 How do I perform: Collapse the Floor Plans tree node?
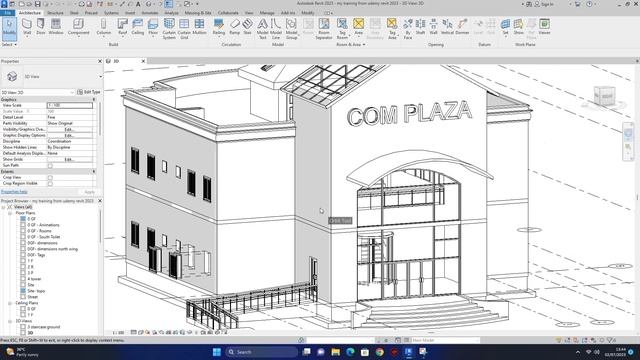pos(10,213)
